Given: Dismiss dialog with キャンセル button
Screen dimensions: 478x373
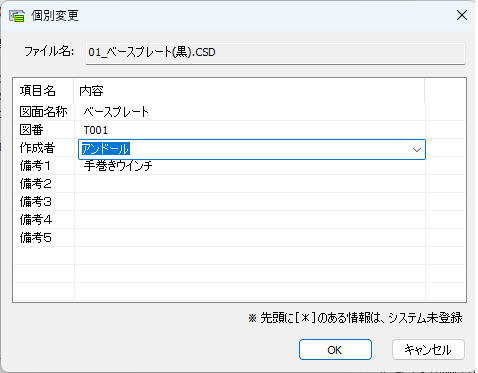Looking at the screenshot, I should (x=428, y=350).
